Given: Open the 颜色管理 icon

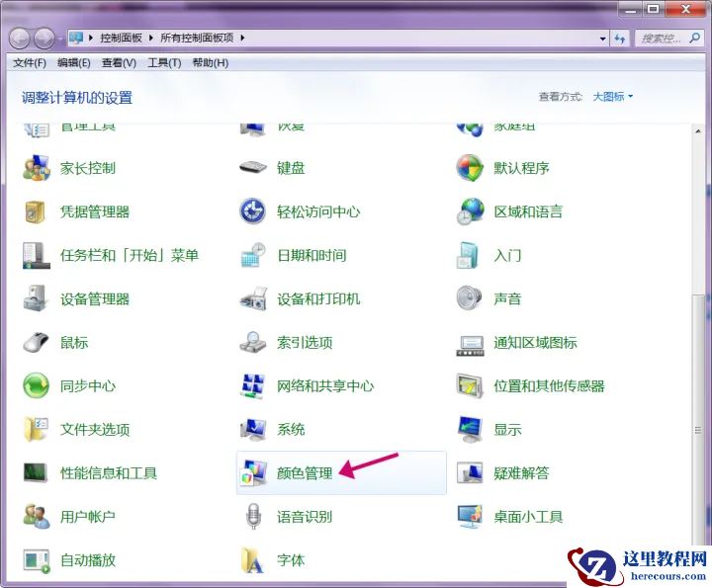Looking at the screenshot, I should (x=253, y=472).
